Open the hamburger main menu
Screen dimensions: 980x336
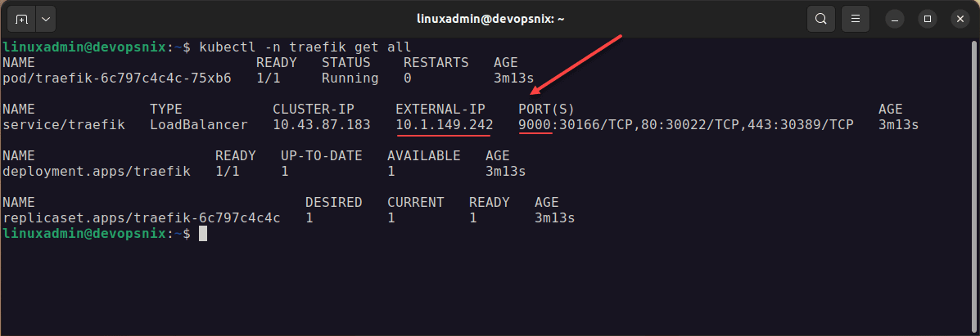point(855,18)
